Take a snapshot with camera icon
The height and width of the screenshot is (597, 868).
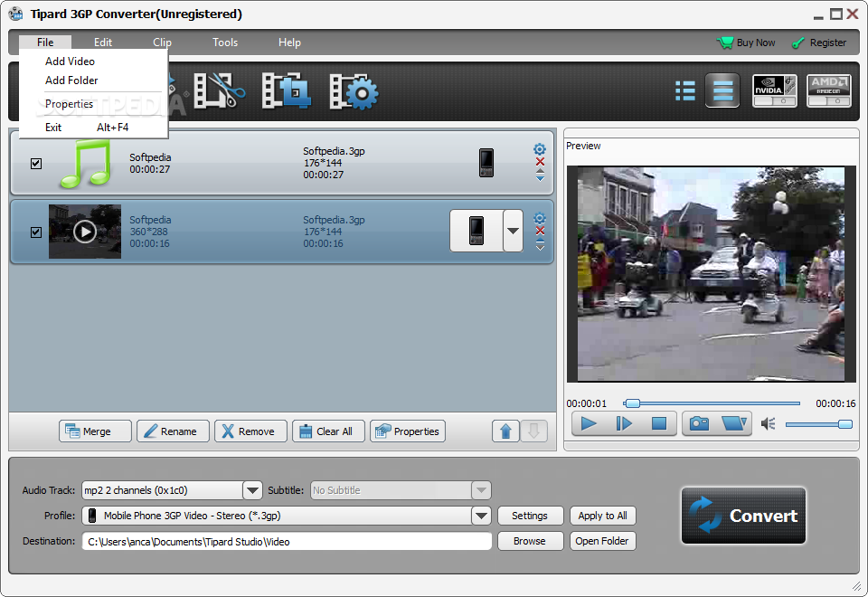(699, 423)
